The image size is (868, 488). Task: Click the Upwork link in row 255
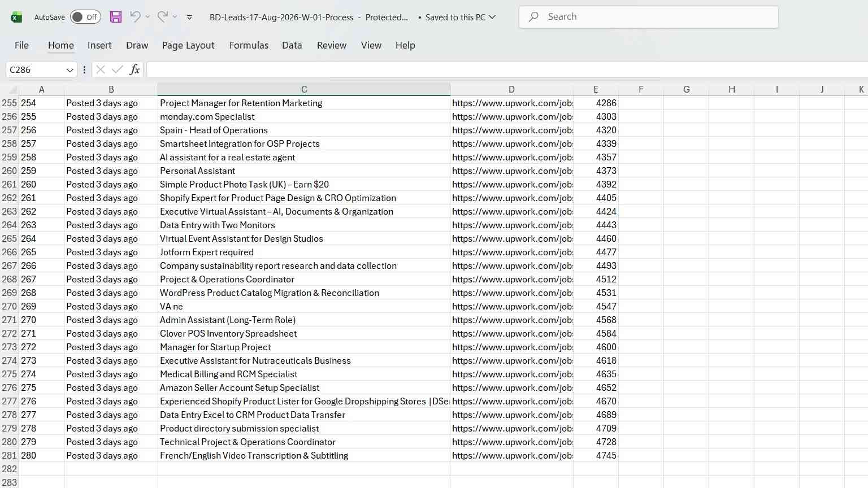(511, 103)
